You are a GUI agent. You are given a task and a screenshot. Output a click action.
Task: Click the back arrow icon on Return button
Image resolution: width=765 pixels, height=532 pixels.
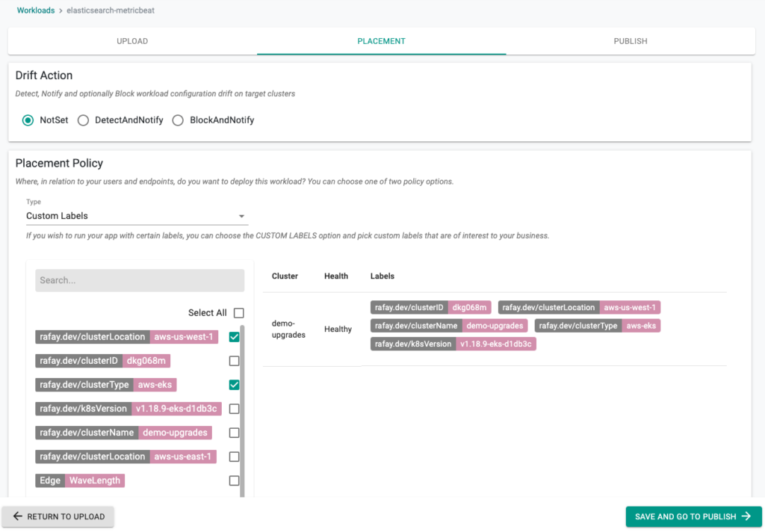click(18, 516)
